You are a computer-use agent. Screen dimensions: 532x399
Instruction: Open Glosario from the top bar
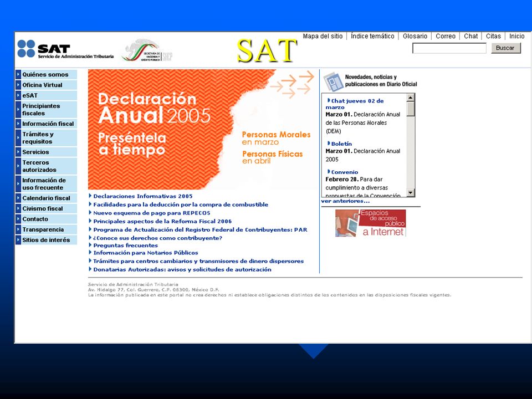coord(415,36)
